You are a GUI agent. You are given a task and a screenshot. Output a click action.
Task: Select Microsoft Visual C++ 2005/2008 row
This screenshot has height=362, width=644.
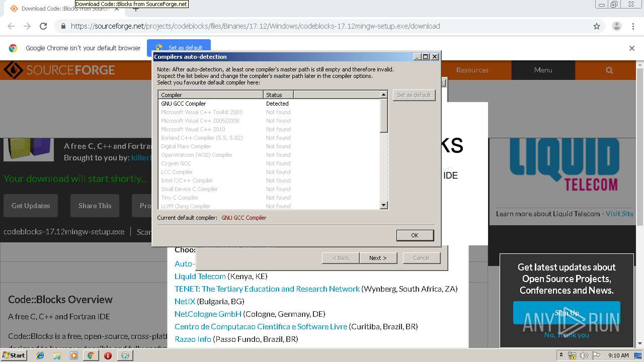[x=270, y=121]
